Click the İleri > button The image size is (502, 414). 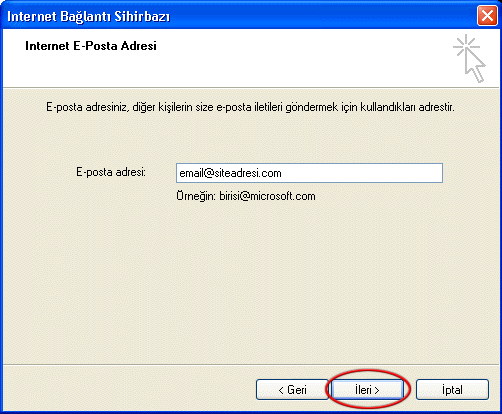tap(367, 389)
